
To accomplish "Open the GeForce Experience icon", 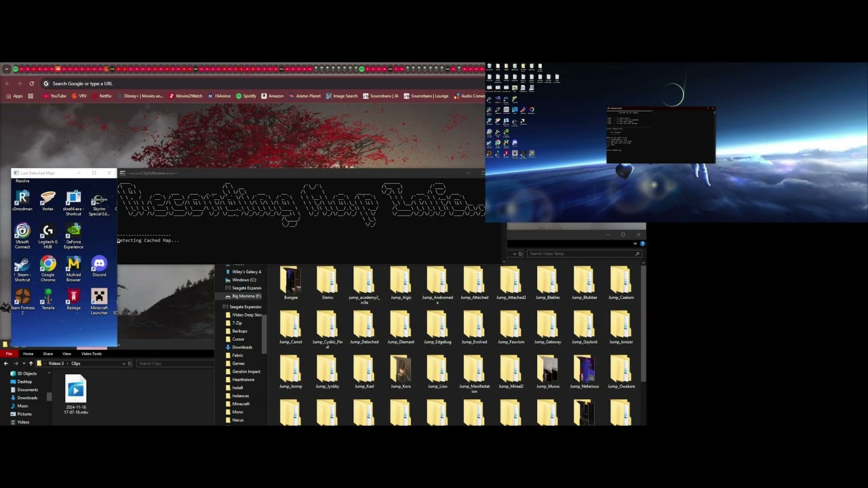I will [73, 236].
